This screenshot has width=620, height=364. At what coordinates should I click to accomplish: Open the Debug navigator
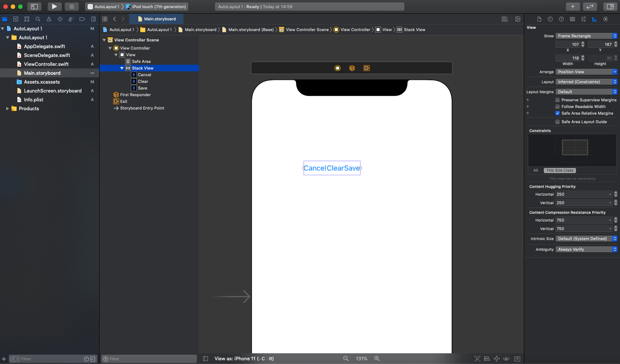(71, 19)
